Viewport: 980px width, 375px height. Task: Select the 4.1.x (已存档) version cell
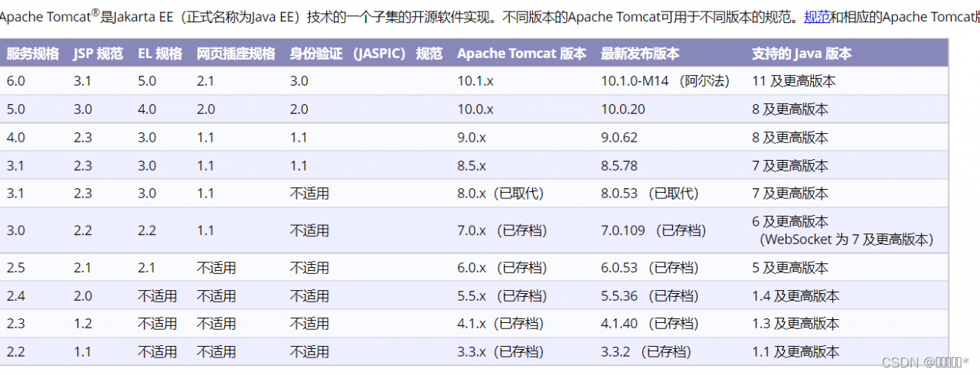pos(501,324)
